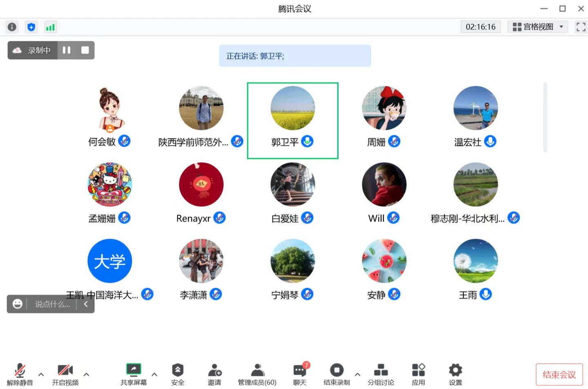Screen dimensions: 588x389
Task: Open 管理成员(60) participants panel
Action: click(257, 373)
